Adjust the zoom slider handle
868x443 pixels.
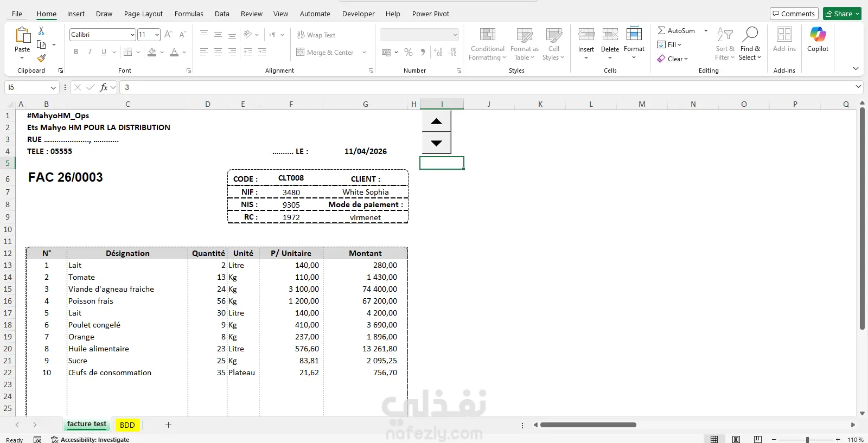pos(807,439)
